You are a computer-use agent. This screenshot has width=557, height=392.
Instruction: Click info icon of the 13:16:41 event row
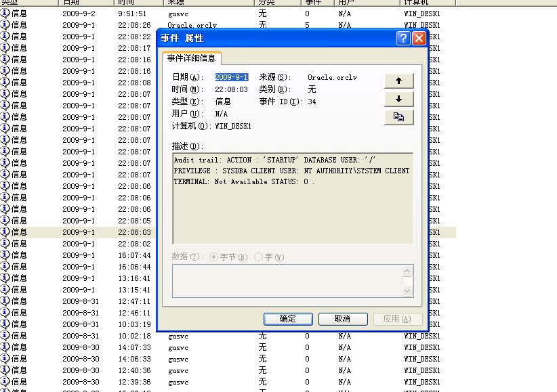click(5, 278)
